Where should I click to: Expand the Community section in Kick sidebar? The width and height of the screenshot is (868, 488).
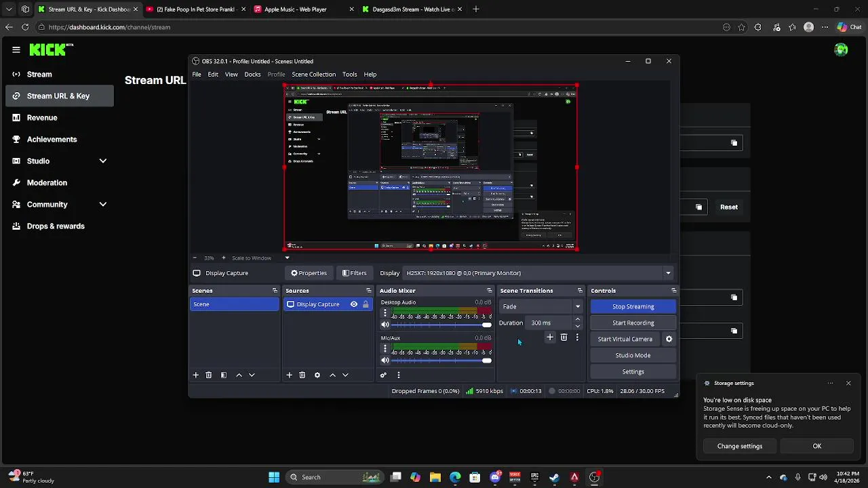point(103,204)
